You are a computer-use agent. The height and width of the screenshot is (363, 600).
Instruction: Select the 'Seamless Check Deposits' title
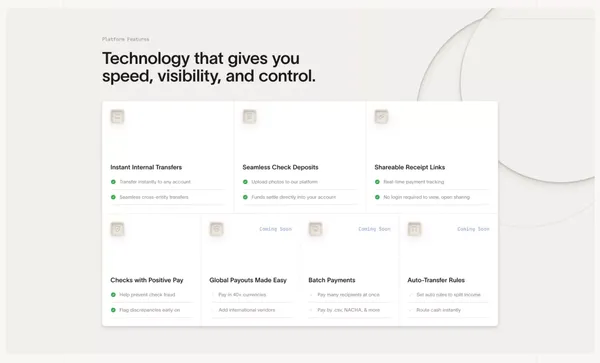tap(280, 167)
